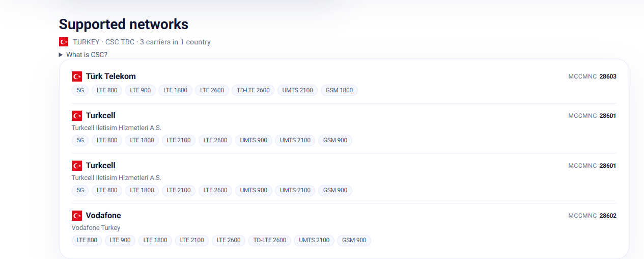This screenshot has width=644, height=259.
Task: Select the LTE 800 tag under Vodafone
Action: 87,240
